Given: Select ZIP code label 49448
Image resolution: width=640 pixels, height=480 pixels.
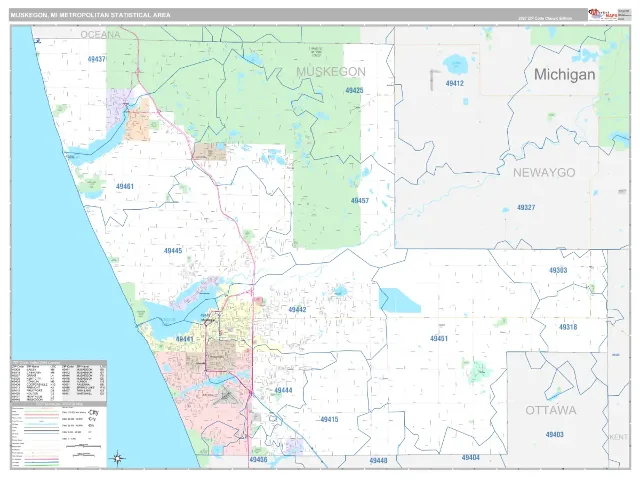Looking at the screenshot, I should [x=378, y=461].
